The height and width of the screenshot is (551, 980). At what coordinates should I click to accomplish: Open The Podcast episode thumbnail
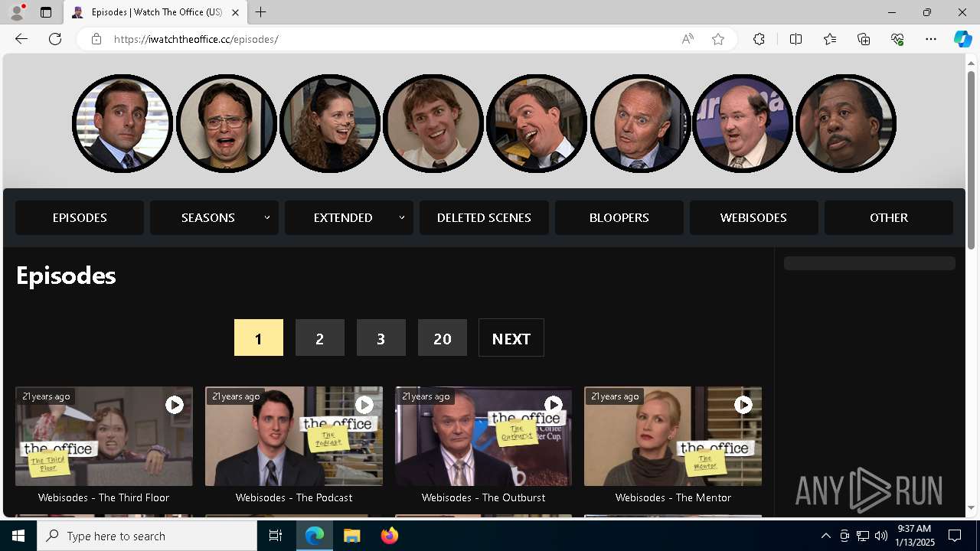coord(294,436)
